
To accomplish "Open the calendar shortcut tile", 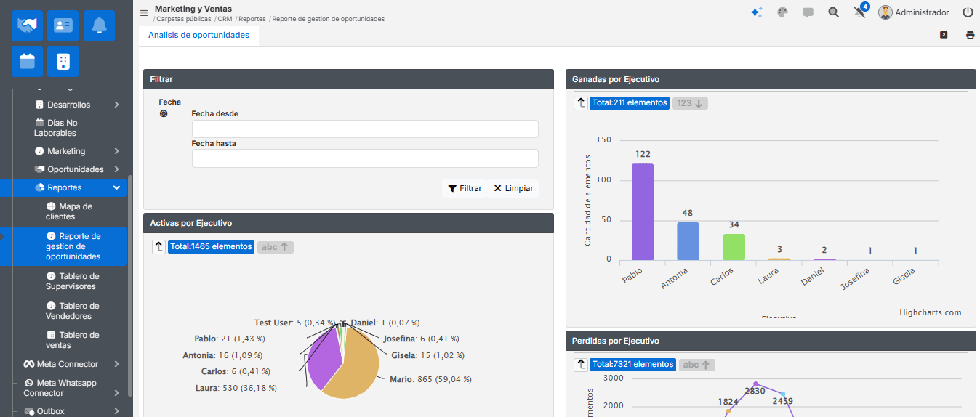I will pyautogui.click(x=27, y=61).
